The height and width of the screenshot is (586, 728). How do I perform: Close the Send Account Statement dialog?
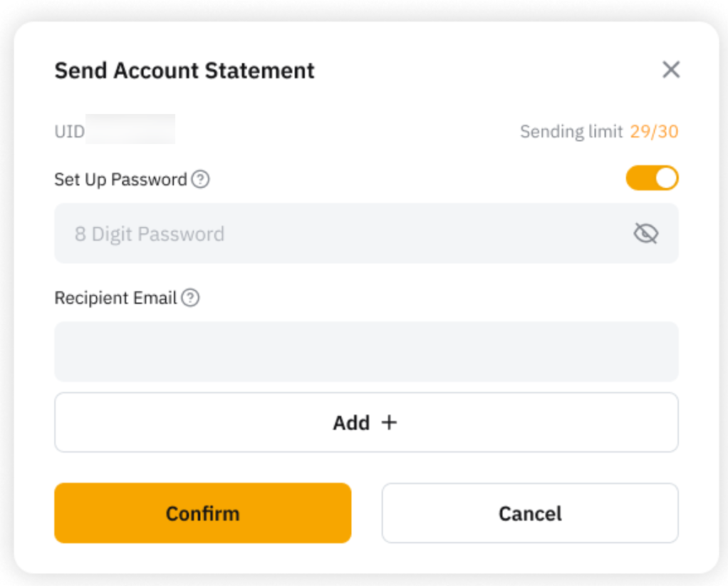tap(671, 70)
